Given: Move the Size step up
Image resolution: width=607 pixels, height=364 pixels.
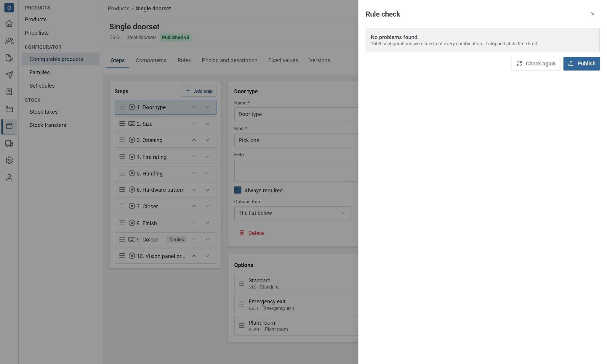Looking at the screenshot, I should 194,124.
